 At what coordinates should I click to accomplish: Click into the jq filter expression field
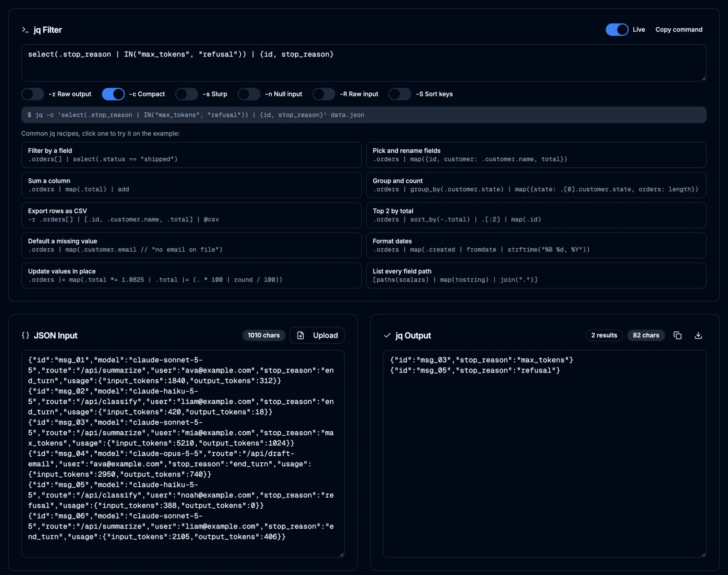(364, 63)
